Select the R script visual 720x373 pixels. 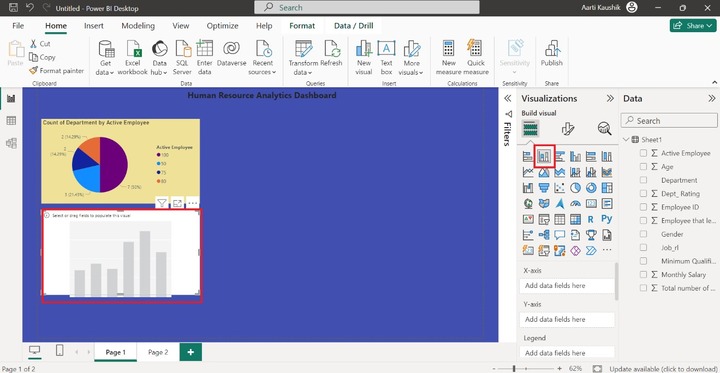(x=591, y=220)
